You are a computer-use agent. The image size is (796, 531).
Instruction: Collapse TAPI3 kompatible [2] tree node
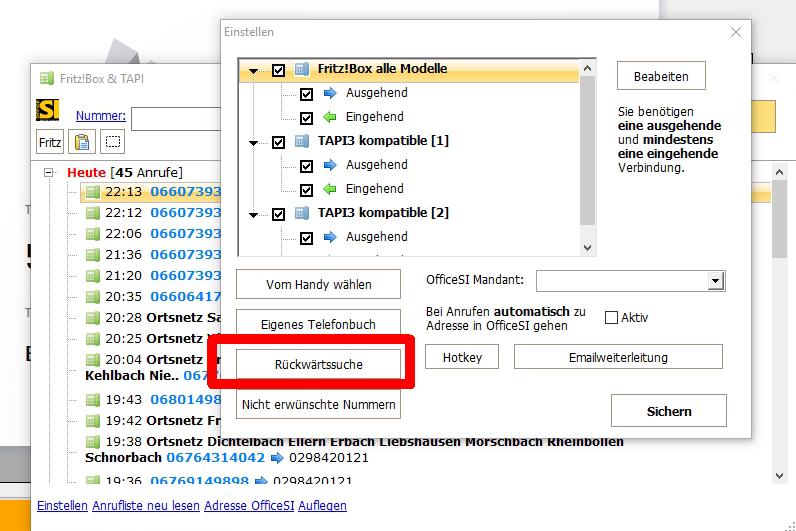pos(253,215)
